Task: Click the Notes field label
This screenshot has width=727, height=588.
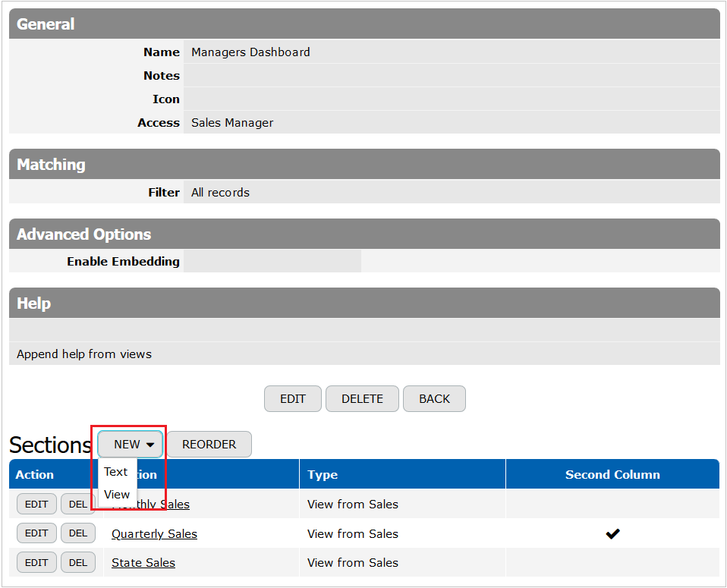Action: [x=162, y=76]
